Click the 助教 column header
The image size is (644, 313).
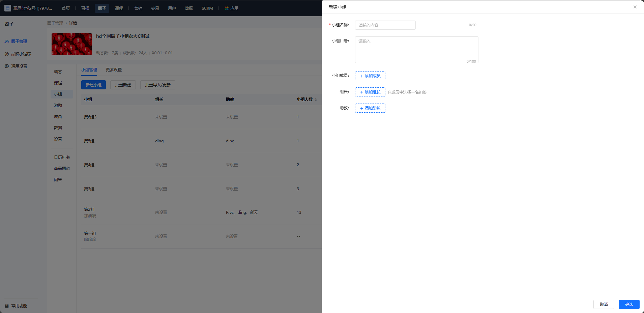click(x=230, y=99)
